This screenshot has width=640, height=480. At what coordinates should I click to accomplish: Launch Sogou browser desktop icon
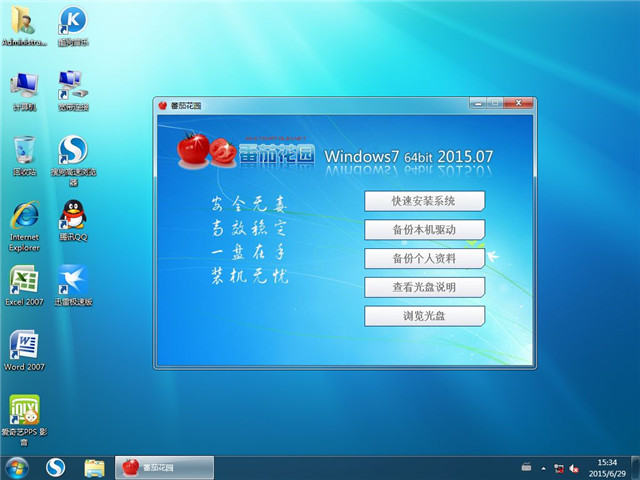tap(73, 161)
